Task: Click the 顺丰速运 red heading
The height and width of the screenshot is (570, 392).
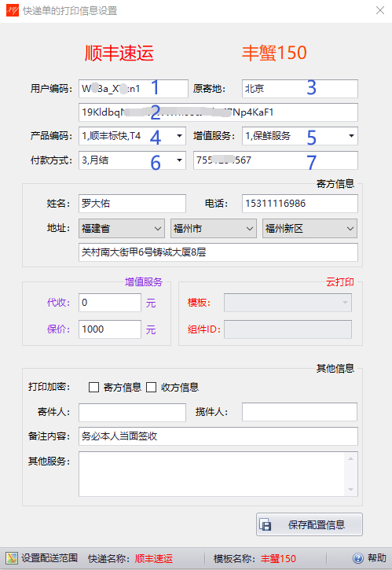Action: point(119,53)
